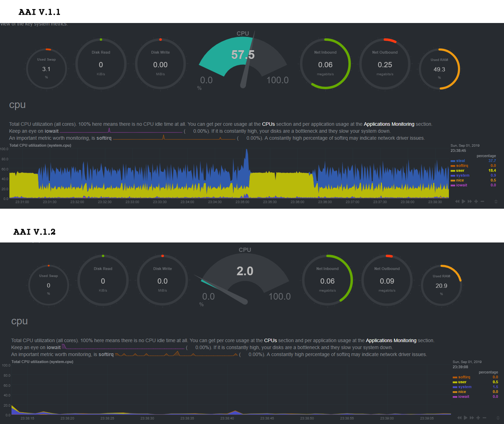Click the V.1.1 chart resize handle arrows
Image resolution: width=504 pixels, height=424 pixels.
point(496,201)
